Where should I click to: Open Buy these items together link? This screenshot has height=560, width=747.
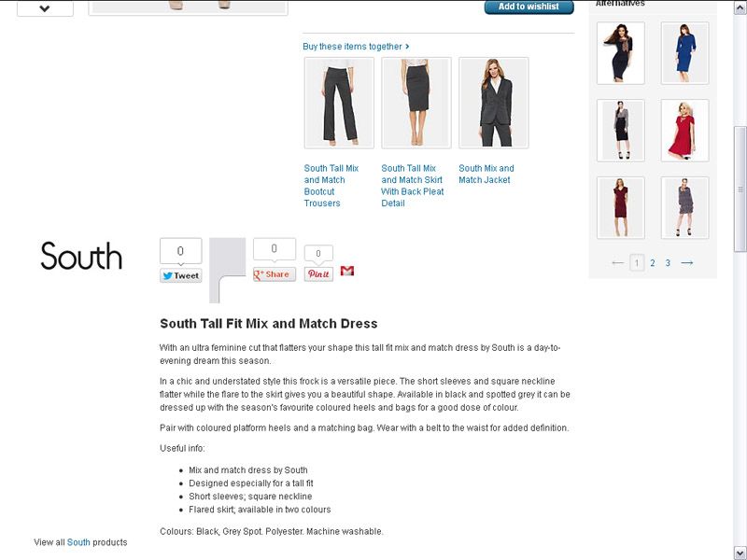(356, 47)
